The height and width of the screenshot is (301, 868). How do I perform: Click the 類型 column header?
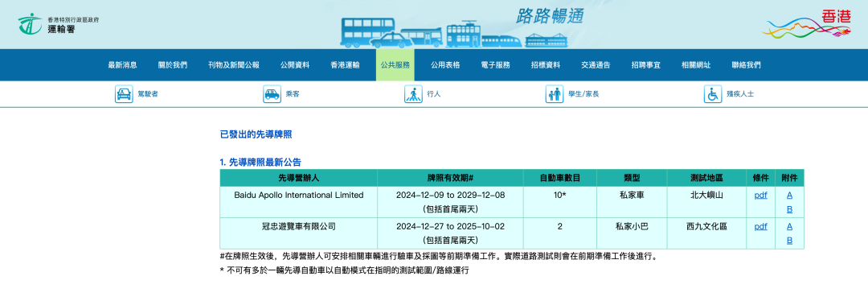tap(632, 178)
